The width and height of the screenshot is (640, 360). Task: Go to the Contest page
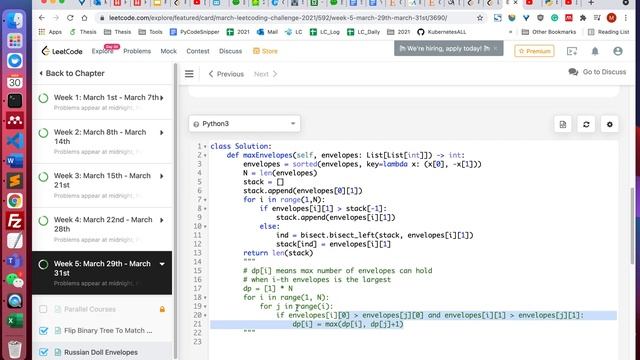[198, 51]
